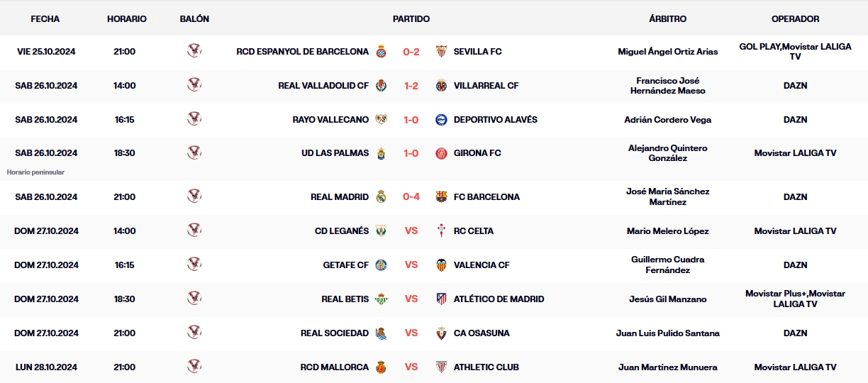868x383 pixels.
Task: Select the REAL VALLADOLID CF team name
Action: [323, 86]
